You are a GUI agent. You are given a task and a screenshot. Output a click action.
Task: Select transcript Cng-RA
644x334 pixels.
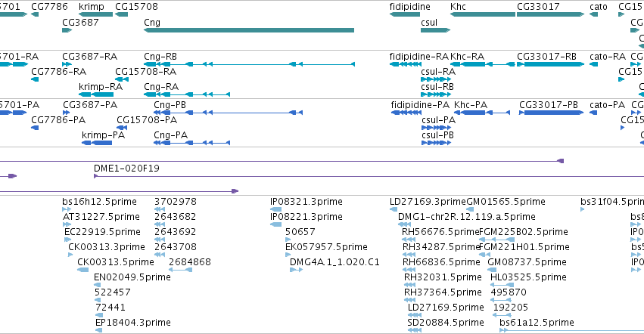click(187, 94)
